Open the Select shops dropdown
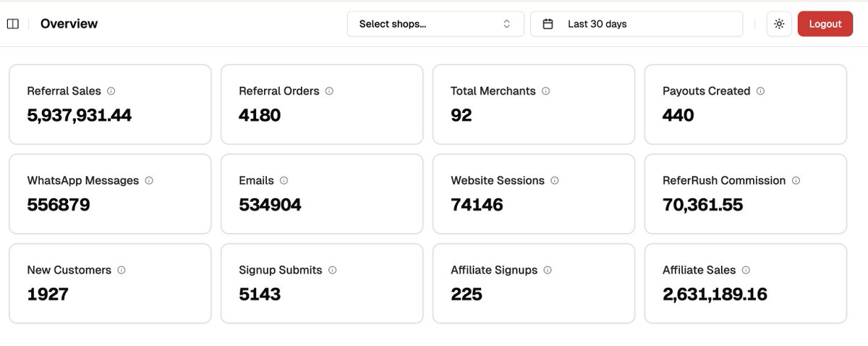868x346 pixels. coord(435,24)
